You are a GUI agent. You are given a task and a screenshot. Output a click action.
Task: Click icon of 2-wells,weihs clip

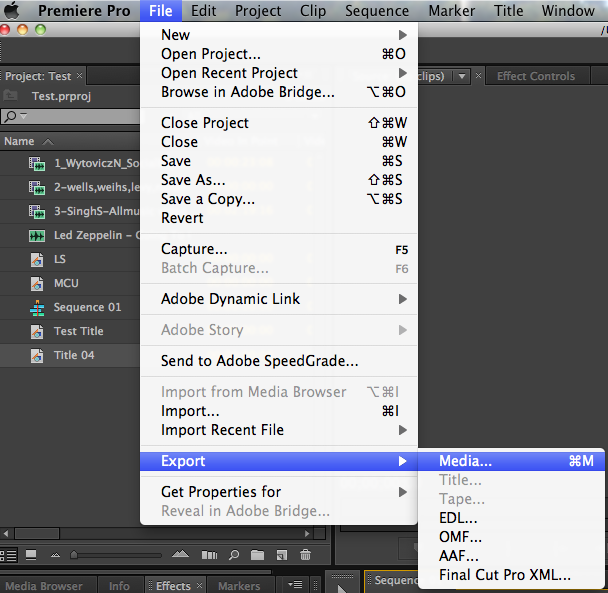(x=37, y=187)
